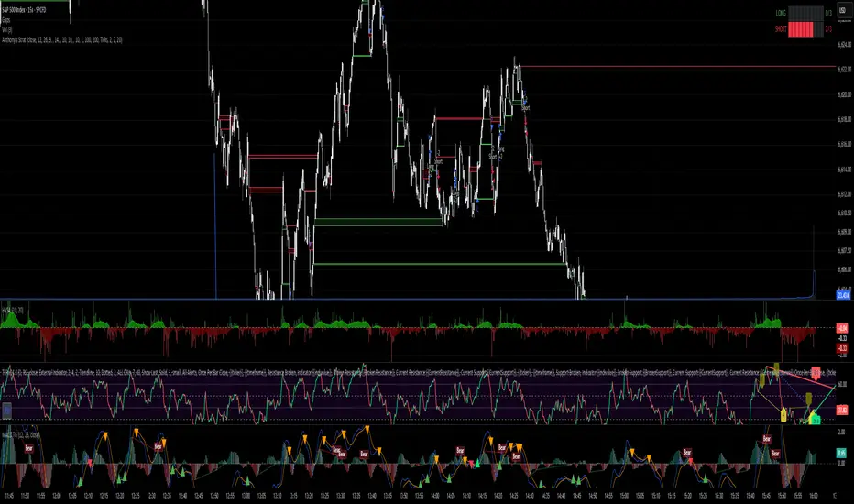Click the red SHORT progress bar

801,29
